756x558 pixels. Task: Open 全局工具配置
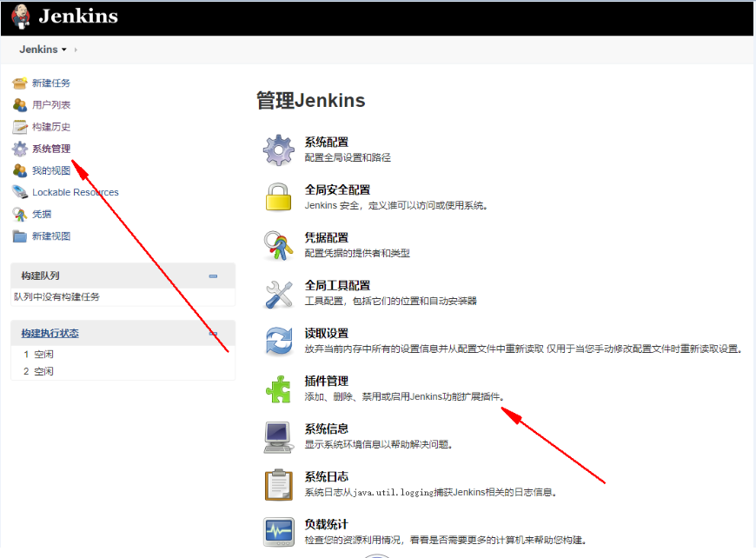click(x=337, y=285)
